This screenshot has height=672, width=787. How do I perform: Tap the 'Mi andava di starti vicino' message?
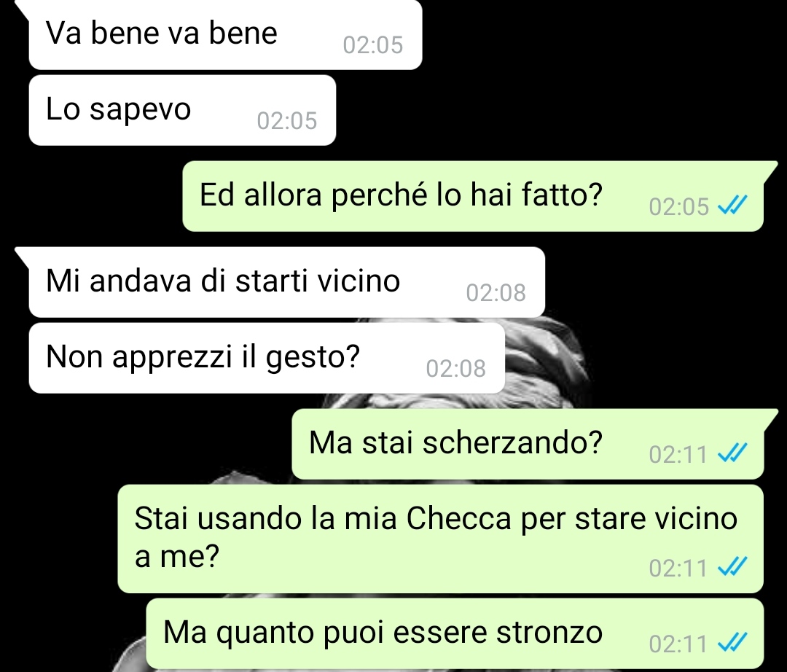coord(286,282)
